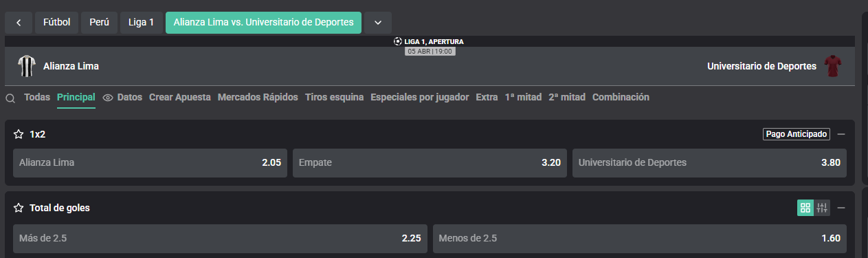Pick Más de 2.5 at 2.25
Image resolution: width=868 pixels, height=258 pixels.
(220, 239)
